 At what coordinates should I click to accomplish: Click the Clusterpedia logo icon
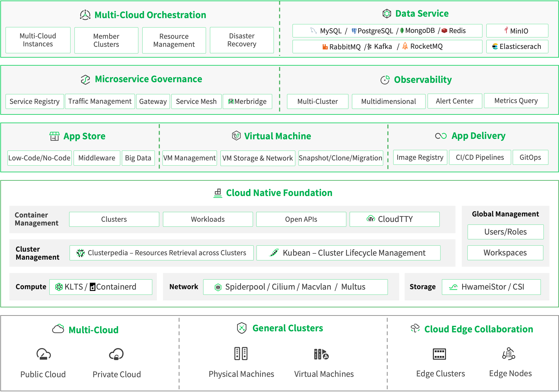tap(80, 253)
